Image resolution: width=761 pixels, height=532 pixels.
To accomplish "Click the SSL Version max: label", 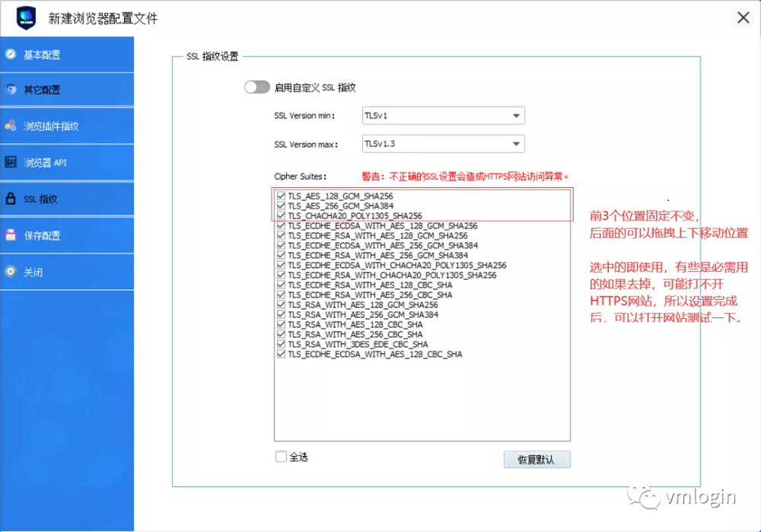I will [306, 144].
